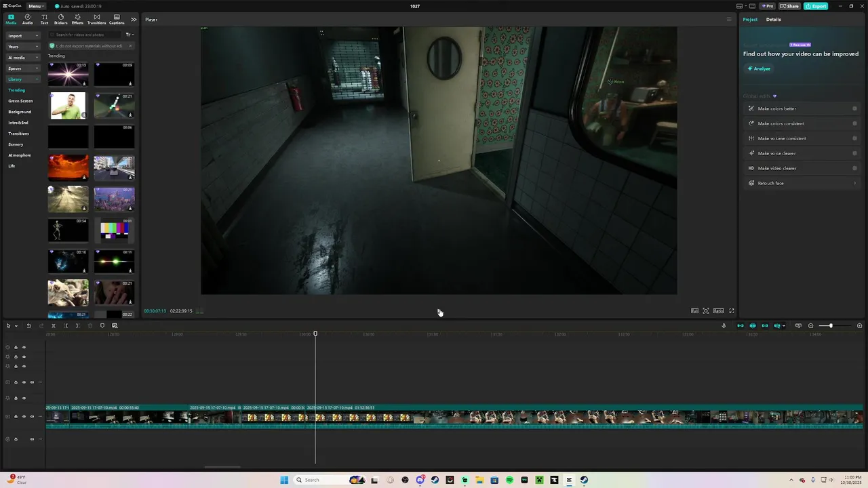Expand the Spaces section
Screen dimensions: 868x488
pos(23,68)
